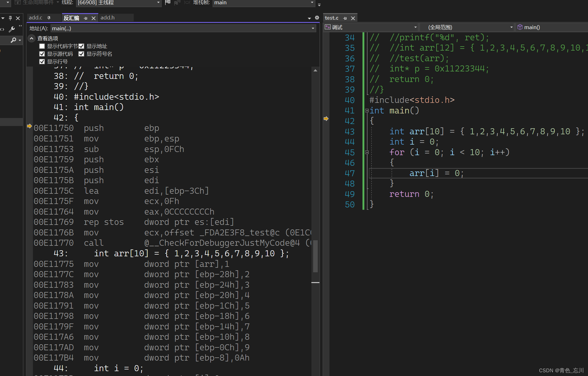Switch to the add.h tab
The width and height of the screenshot is (588, 376).
108,18
